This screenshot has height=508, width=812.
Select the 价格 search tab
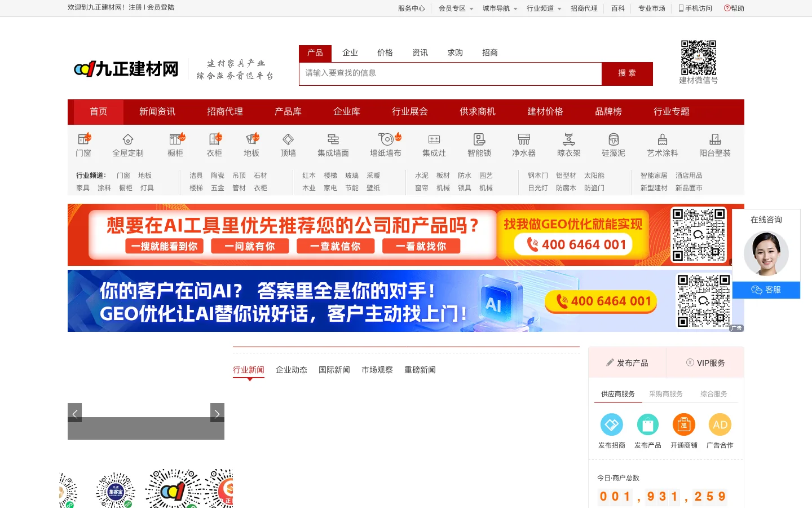[385, 53]
